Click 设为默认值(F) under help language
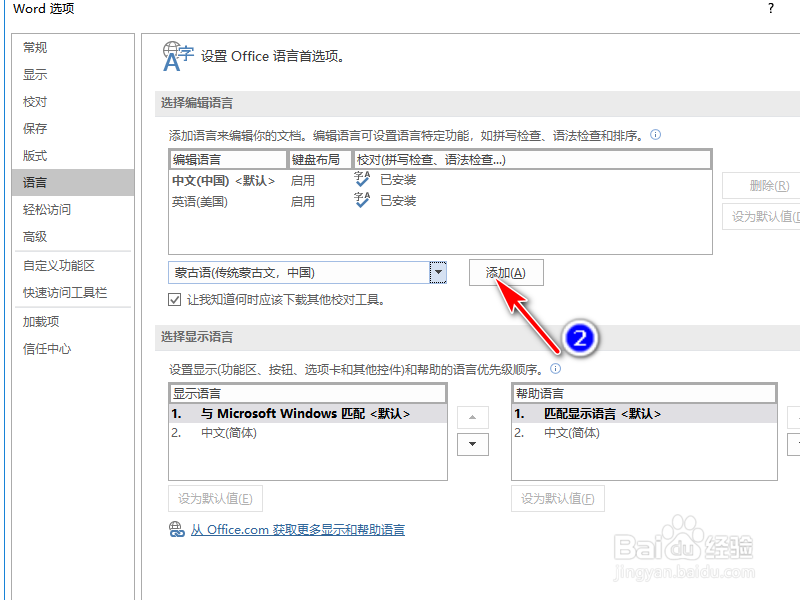Screen dimensions: 800x600 [x=558, y=498]
